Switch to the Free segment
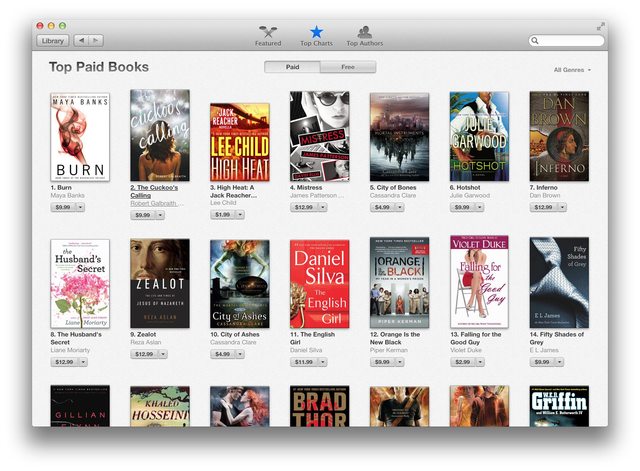The height and width of the screenshot is (471, 640). pyautogui.click(x=348, y=67)
